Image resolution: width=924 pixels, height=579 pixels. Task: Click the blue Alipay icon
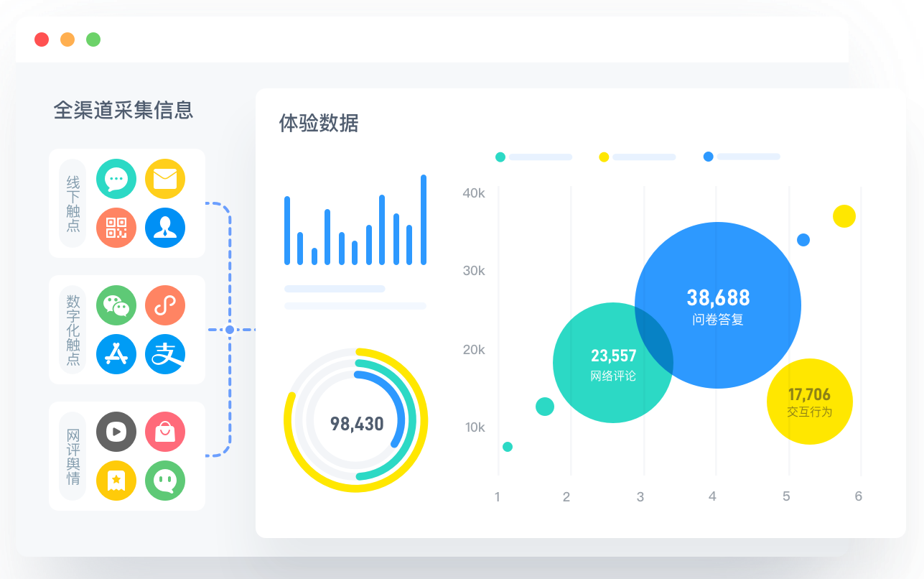165,354
